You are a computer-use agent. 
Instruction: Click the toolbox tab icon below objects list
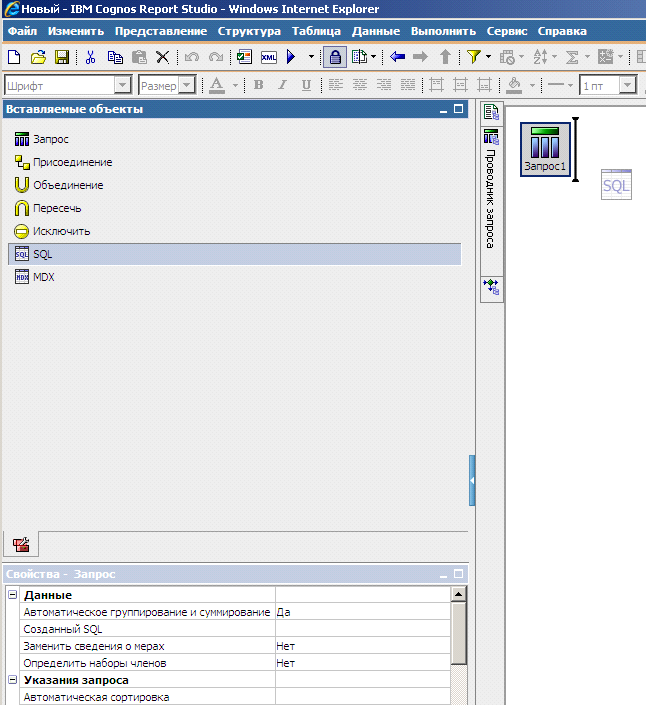[21, 545]
